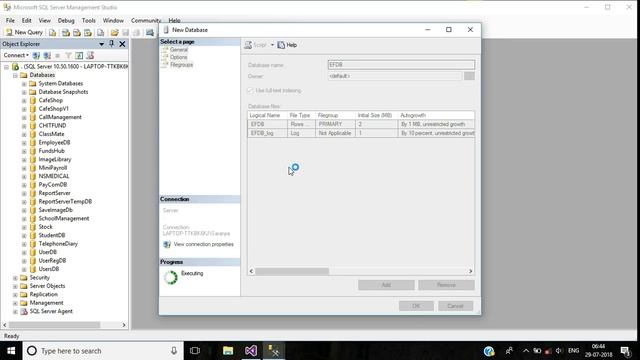The width and height of the screenshot is (640, 360).
Task: Open Task View from taskbar
Action: (x=195, y=351)
